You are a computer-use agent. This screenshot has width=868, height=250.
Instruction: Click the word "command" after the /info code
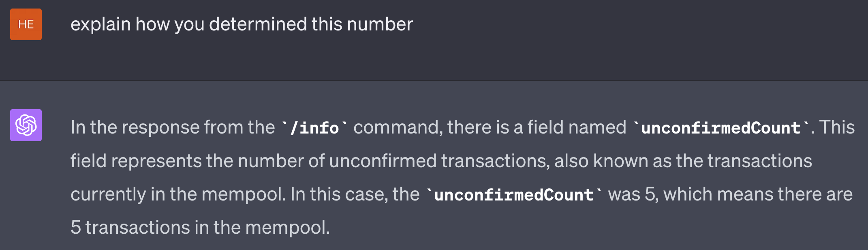click(396, 127)
